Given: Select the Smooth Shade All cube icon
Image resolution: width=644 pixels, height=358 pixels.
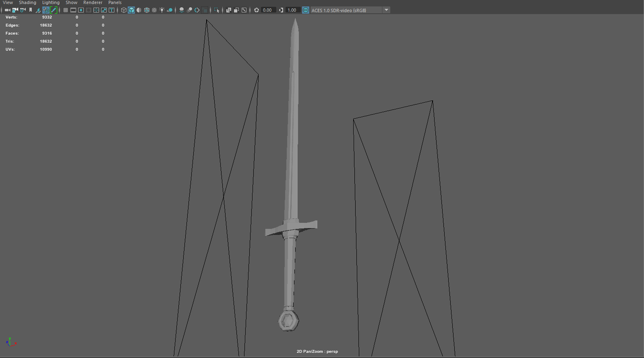Looking at the screenshot, I should 131,10.
